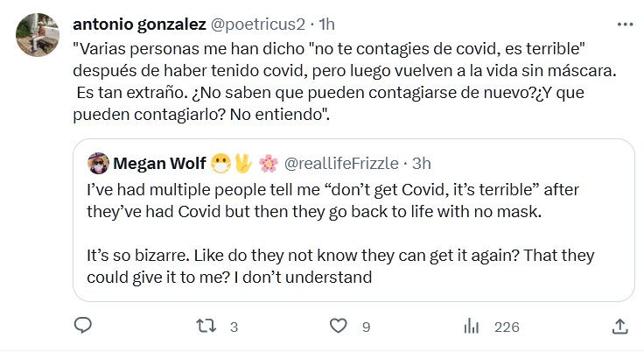Click the 226 views count
The height and width of the screenshot is (352, 644).
507,327
